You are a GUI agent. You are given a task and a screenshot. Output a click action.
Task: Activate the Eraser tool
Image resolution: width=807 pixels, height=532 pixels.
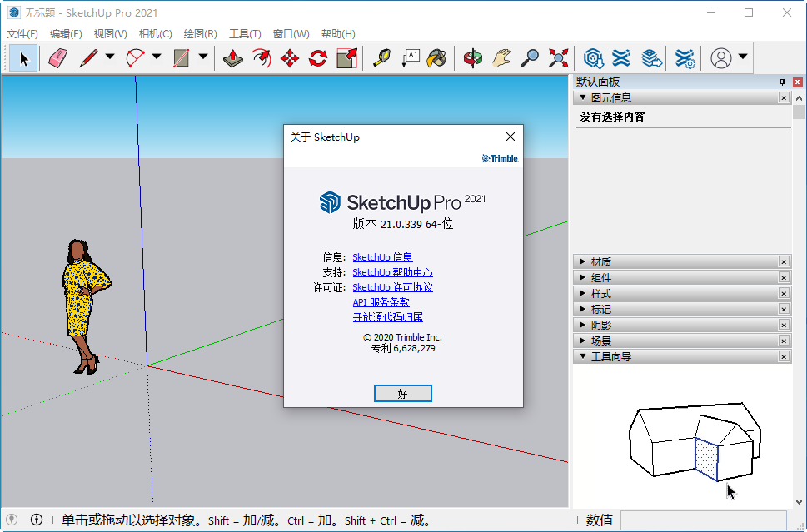pos(57,58)
